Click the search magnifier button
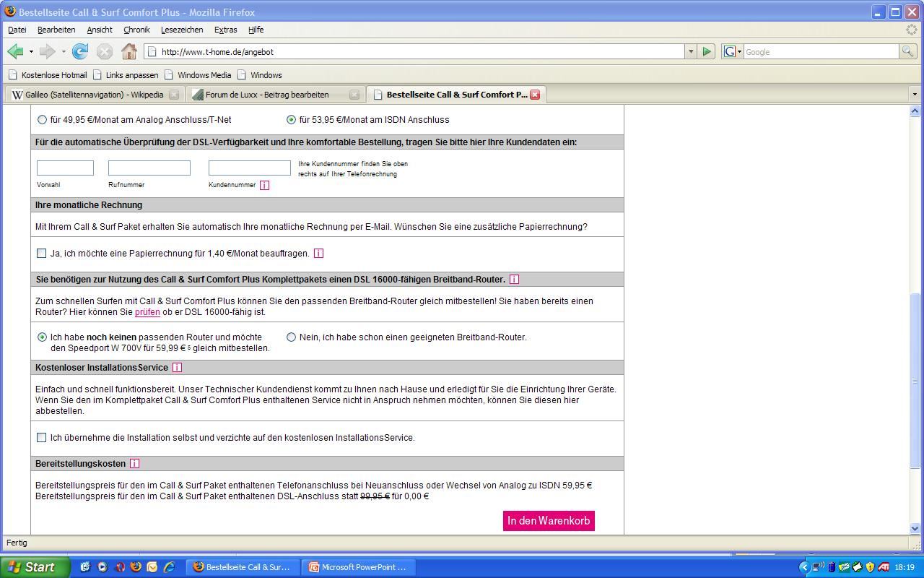 (908, 51)
